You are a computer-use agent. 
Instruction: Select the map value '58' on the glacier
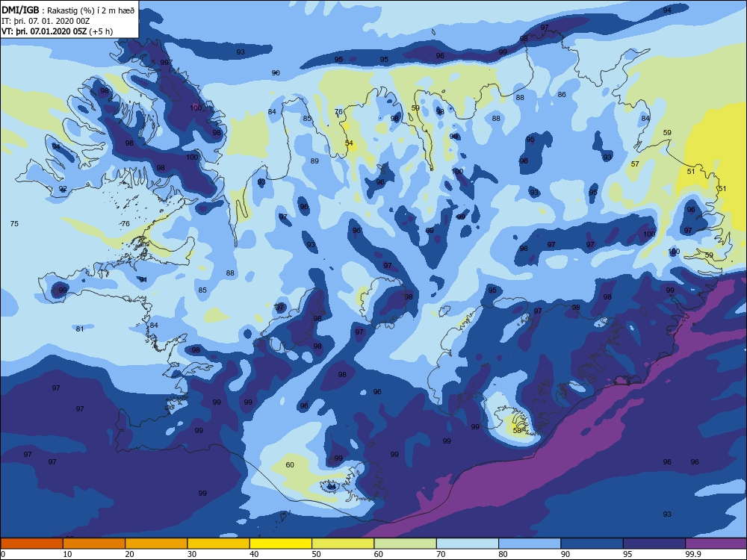pos(518,431)
